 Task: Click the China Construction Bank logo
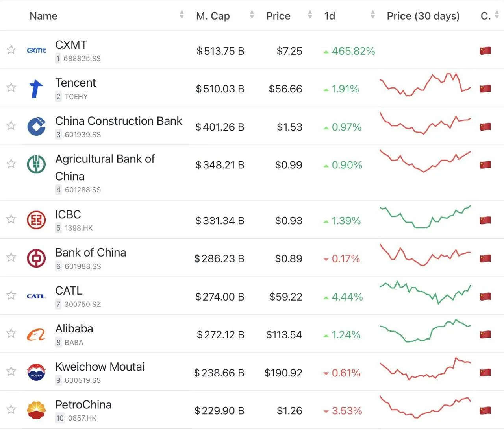(x=36, y=126)
